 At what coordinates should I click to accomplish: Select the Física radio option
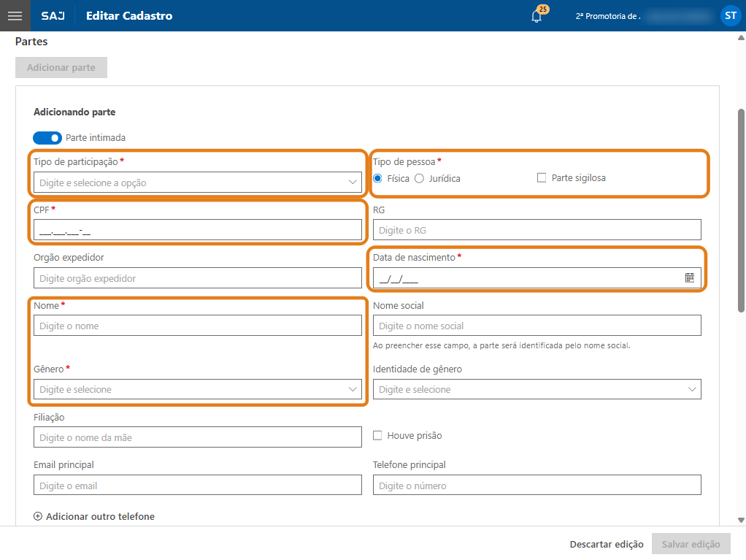(x=377, y=178)
